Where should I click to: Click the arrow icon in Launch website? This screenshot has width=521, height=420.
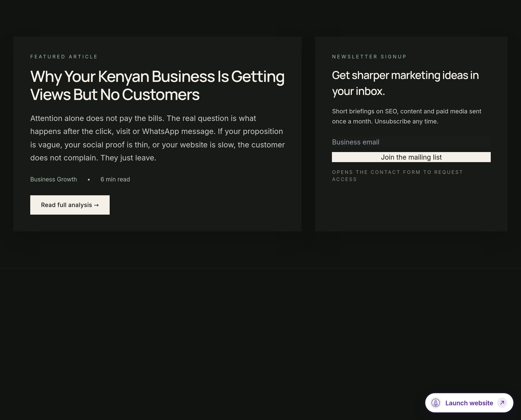tap(502, 403)
